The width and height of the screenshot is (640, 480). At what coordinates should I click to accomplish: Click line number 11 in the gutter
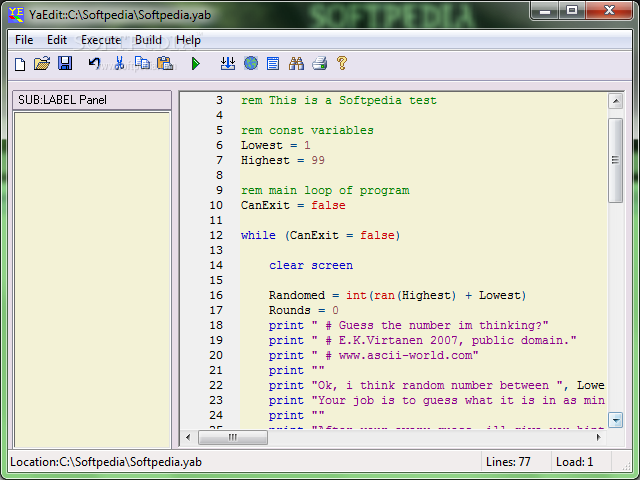pos(216,220)
